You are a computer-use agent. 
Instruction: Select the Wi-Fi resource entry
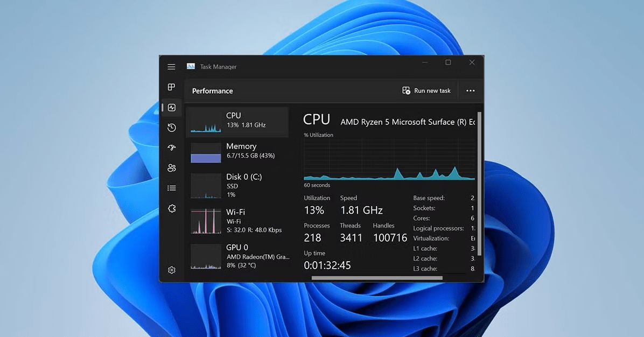point(237,221)
